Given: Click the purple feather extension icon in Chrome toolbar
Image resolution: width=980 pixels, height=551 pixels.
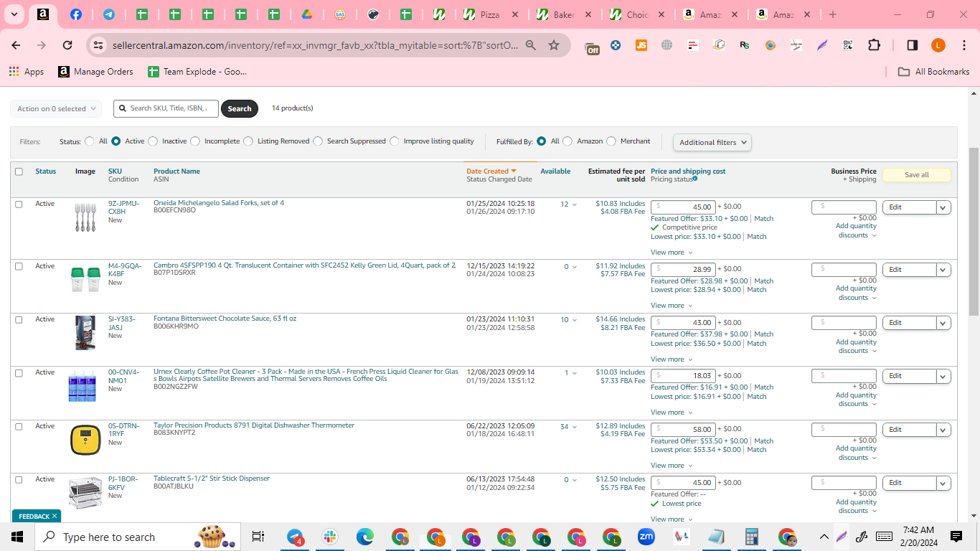Looking at the screenshot, I should click(x=822, y=45).
